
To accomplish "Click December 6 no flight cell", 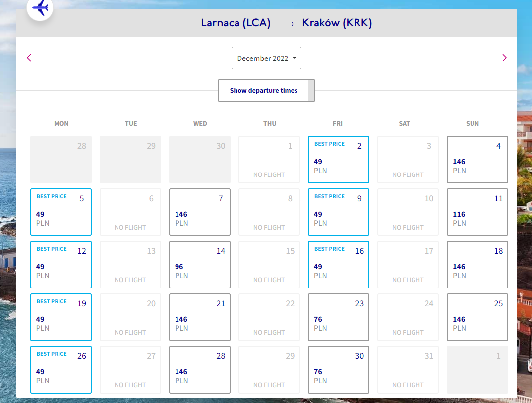I will [x=130, y=212].
